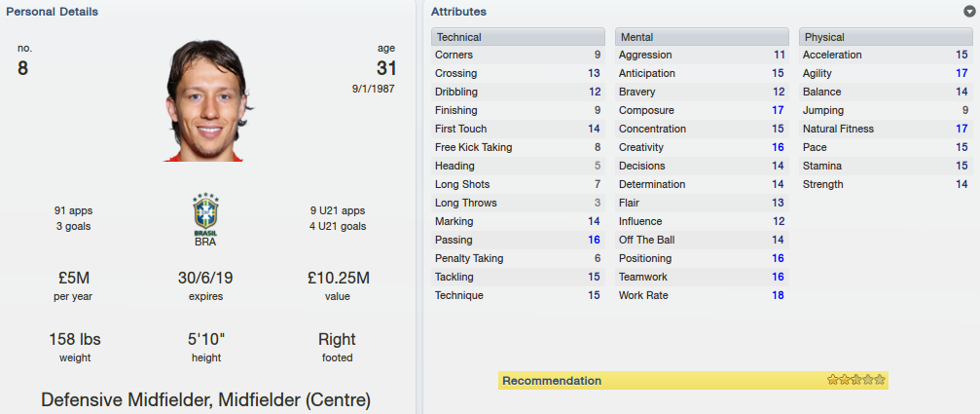This screenshot has height=414, width=980.
Task: Click the player's face portrait
Action: coord(205,100)
